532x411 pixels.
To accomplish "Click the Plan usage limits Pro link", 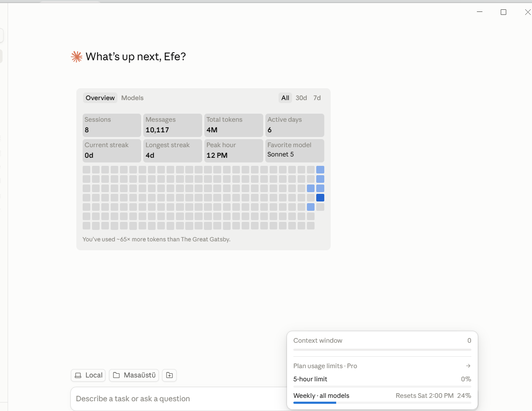I will click(325, 366).
